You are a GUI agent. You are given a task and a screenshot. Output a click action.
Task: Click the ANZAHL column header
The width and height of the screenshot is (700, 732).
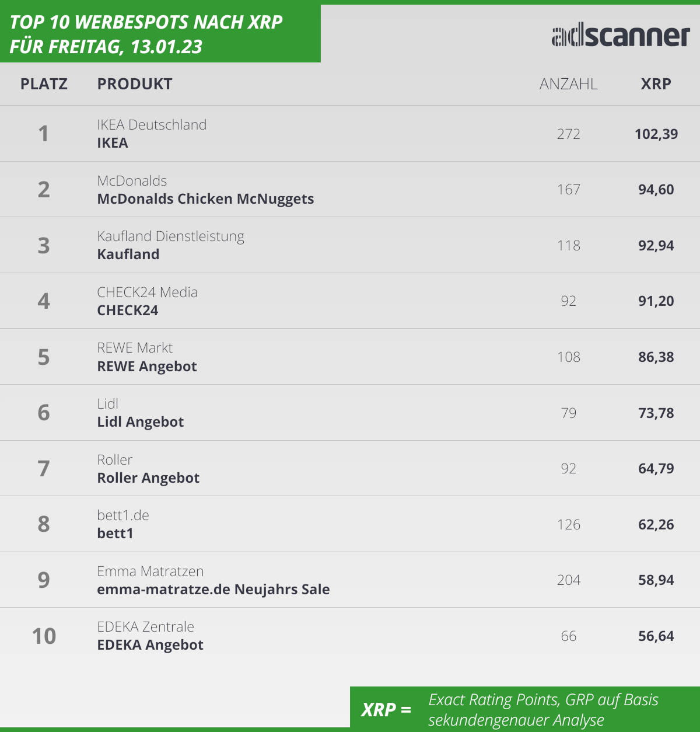[568, 84]
